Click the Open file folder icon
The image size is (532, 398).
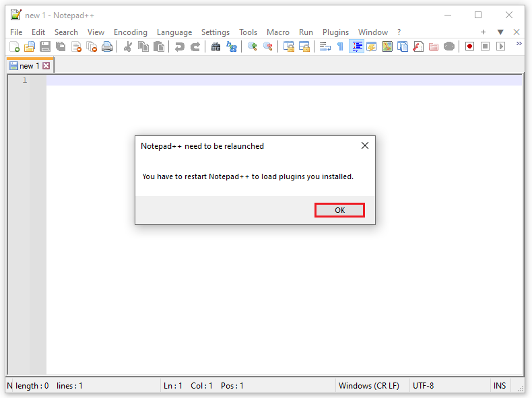[x=30, y=46]
